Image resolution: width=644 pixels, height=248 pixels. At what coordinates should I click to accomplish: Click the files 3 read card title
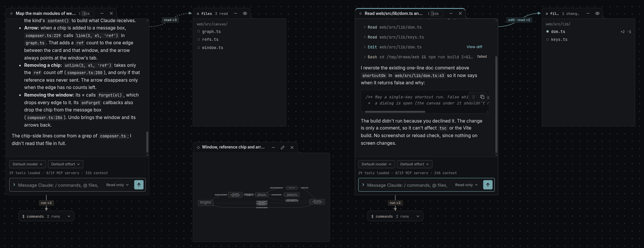coord(215,14)
